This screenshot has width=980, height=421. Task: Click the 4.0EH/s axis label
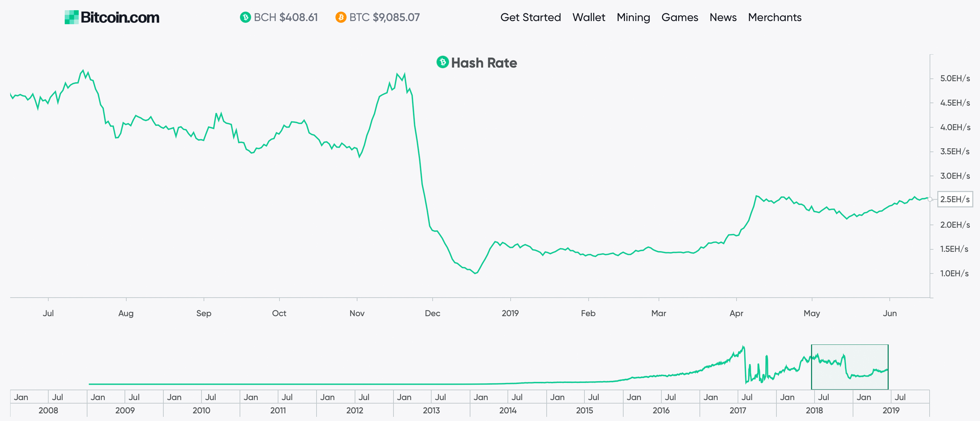955,127
